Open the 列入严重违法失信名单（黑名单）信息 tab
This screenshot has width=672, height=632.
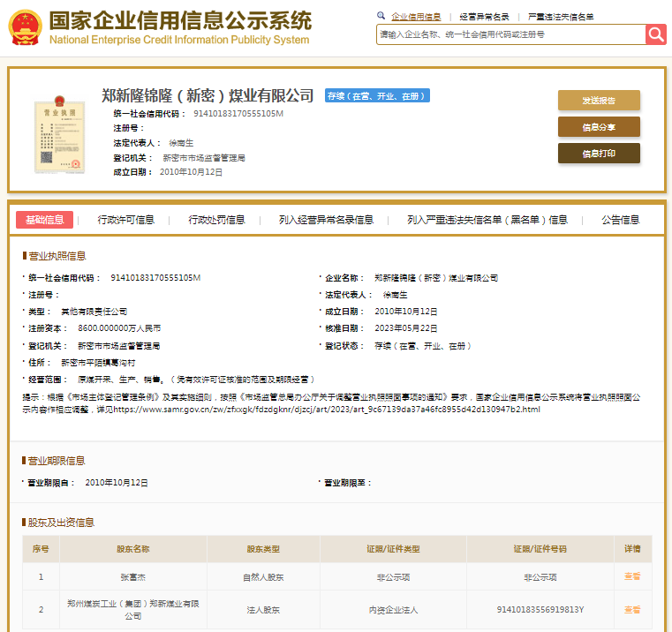pyautogui.click(x=487, y=220)
